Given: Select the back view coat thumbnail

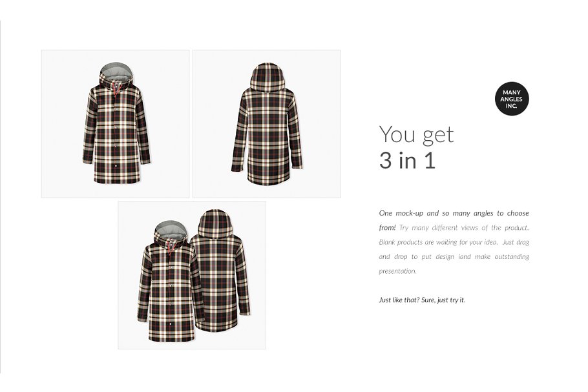Looking at the screenshot, I should 267,124.
